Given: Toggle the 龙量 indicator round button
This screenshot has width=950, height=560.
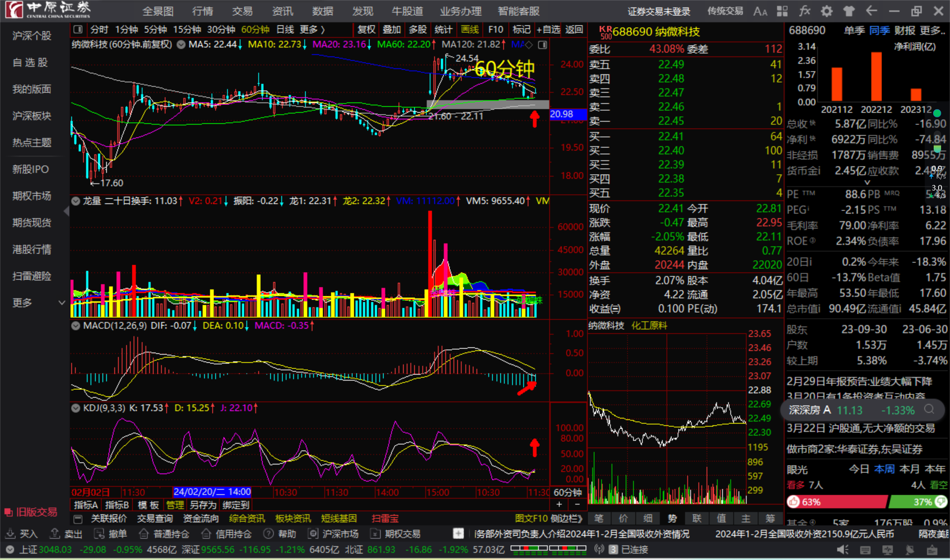Looking at the screenshot, I should point(76,201).
